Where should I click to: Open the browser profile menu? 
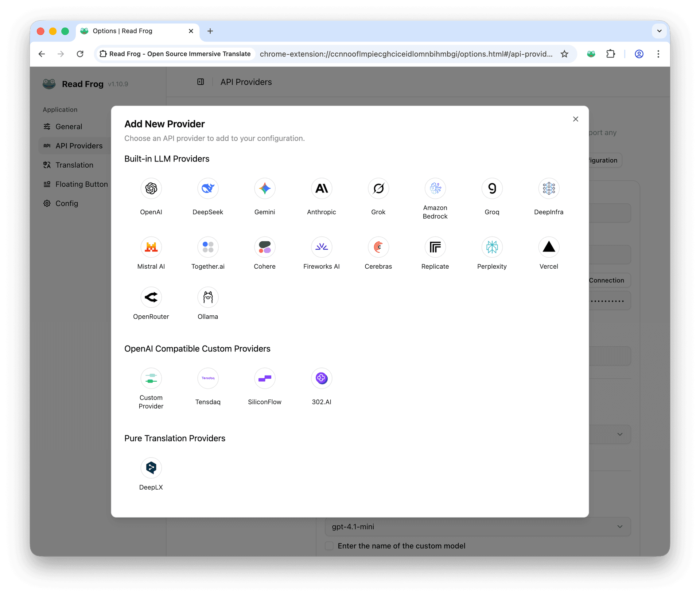coord(639,54)
